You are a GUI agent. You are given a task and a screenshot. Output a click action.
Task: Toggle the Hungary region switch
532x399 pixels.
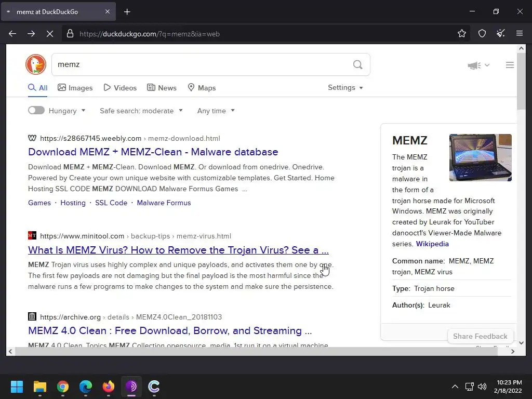click(x=36, y=110)
